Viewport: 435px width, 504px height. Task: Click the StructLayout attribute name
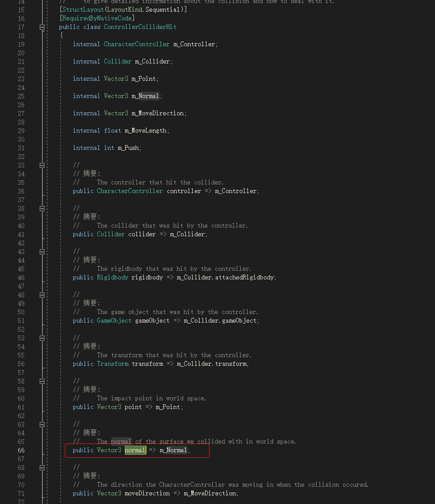83,10
